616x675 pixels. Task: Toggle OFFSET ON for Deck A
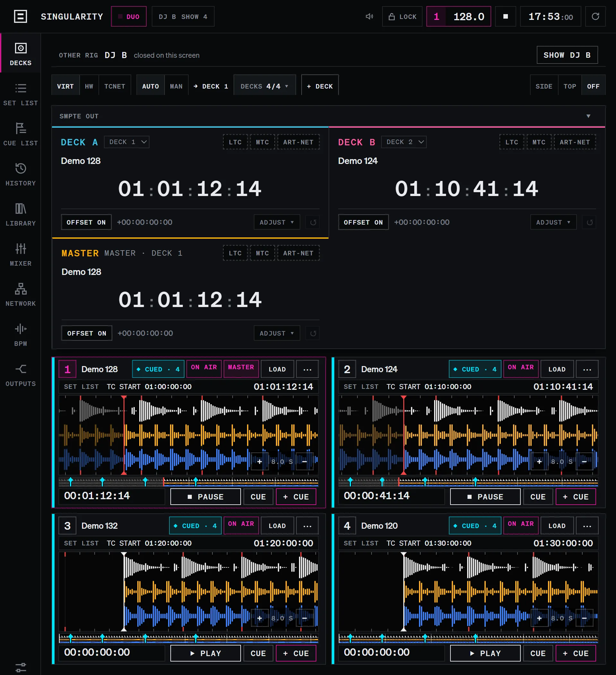(x=86, y=222)
